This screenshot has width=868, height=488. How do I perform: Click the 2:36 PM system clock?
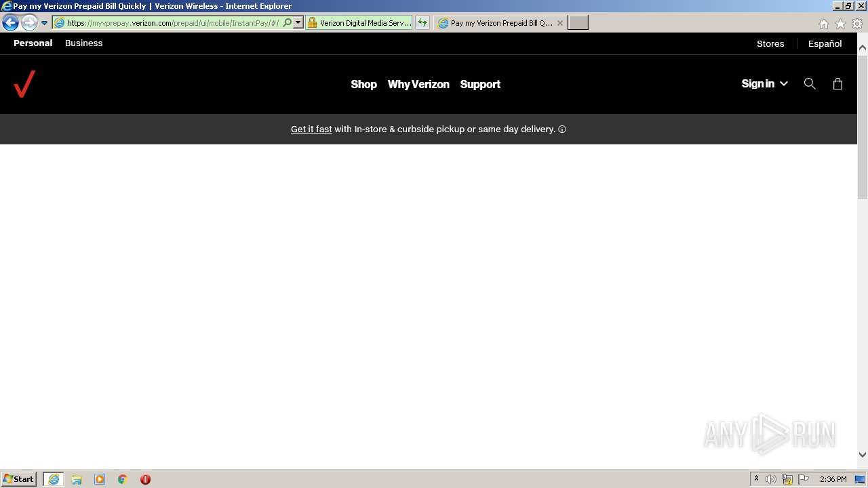pyautogui.click(x=833, y=479)
